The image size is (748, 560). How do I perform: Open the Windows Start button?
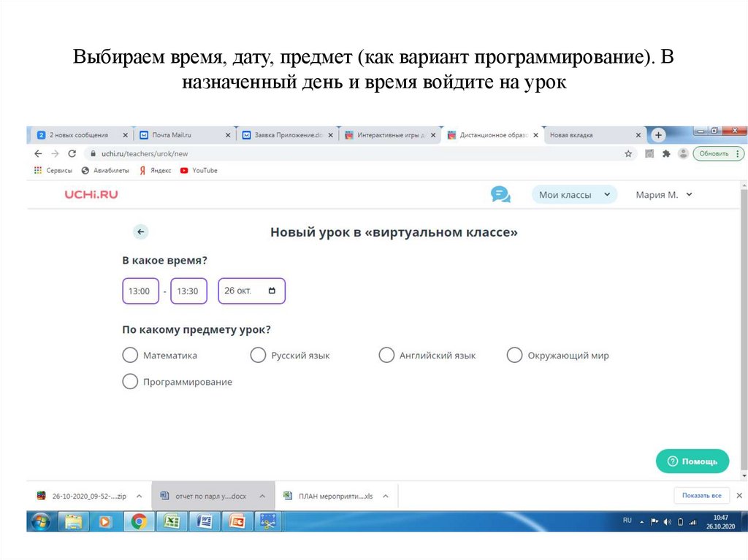pyautogui.click(x=41, y=522)
